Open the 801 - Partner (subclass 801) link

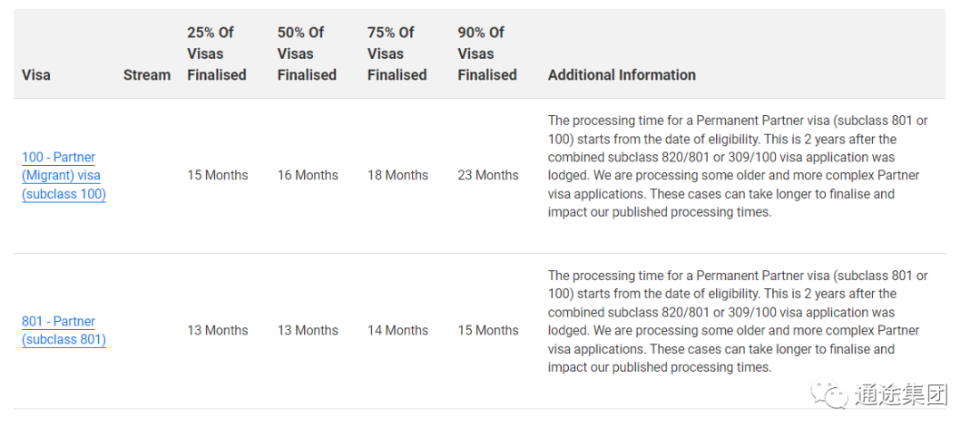(x=64, y=331)
